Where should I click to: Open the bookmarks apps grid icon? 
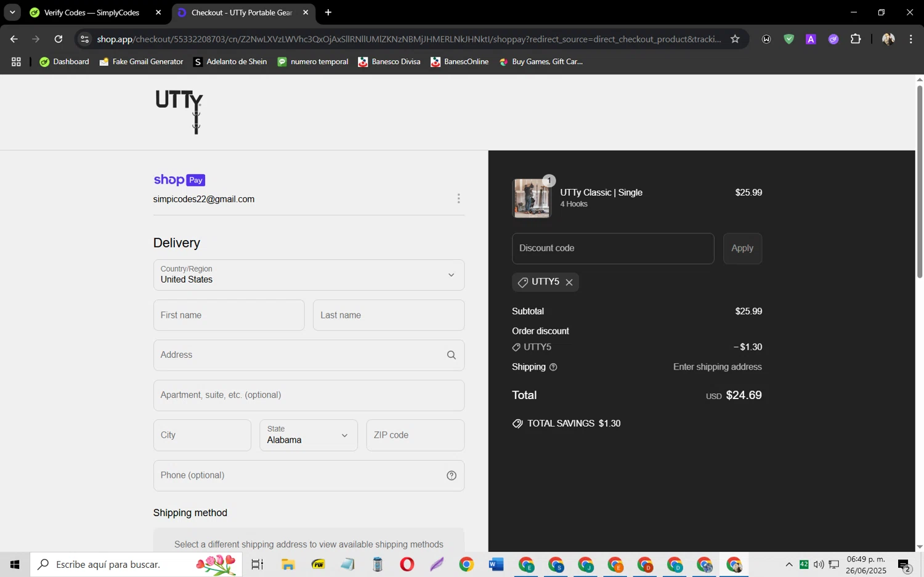(x=16, y=62)
